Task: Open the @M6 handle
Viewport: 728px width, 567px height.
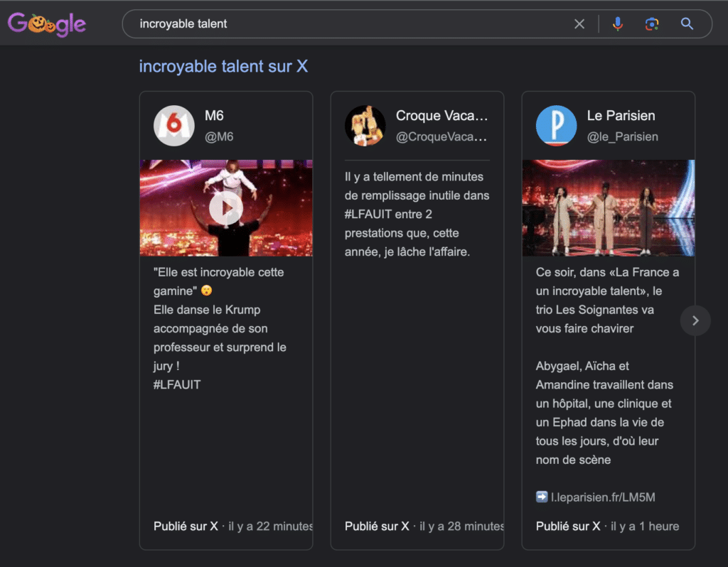Action: pyautogui.click(x=219, y=137)
